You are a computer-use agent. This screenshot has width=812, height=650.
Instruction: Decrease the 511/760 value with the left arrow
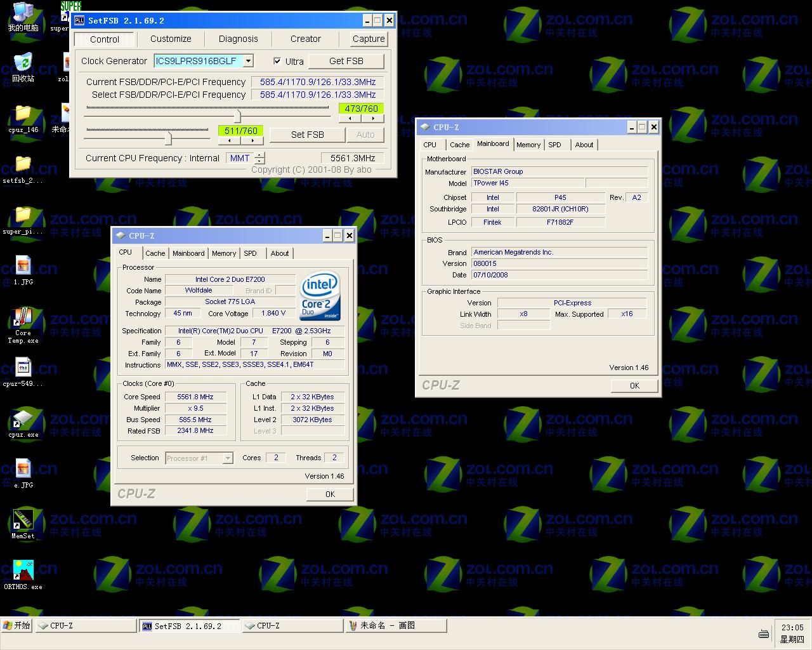229,140
